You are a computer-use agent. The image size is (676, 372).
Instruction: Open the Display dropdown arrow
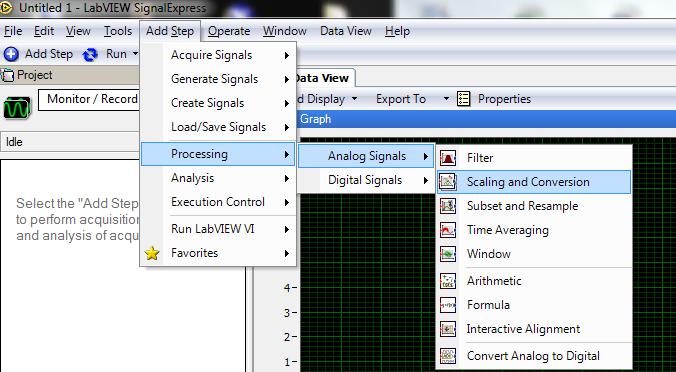click(354, 99)
